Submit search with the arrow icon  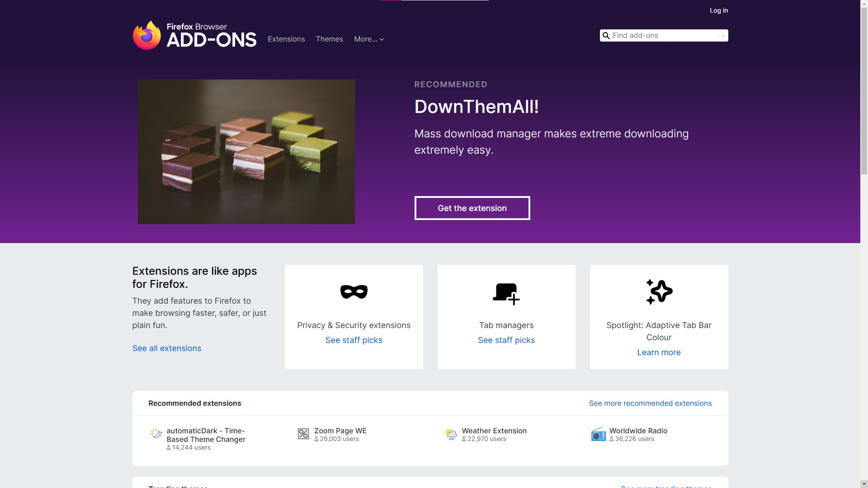pyautogui.click(x=722, y=36)
